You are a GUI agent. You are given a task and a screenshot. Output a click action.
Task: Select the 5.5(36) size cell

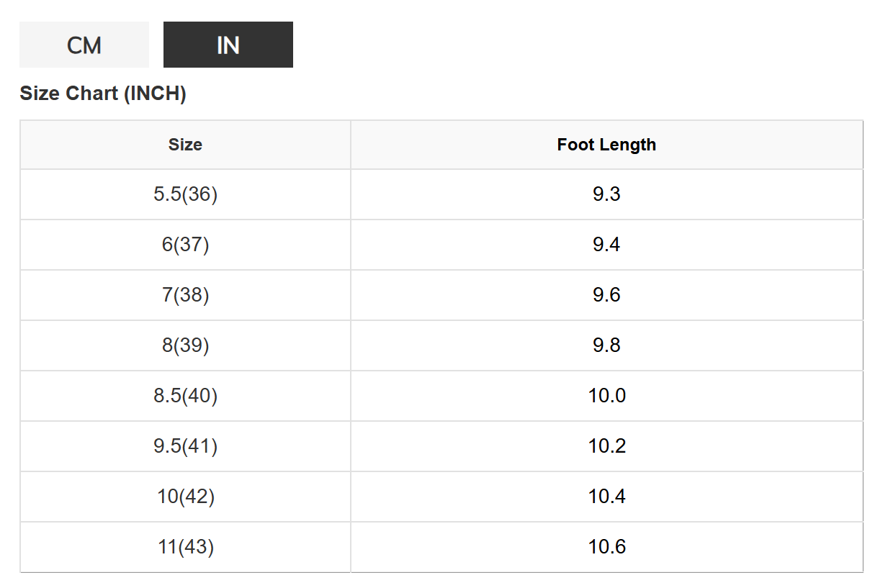coord(185,194)
